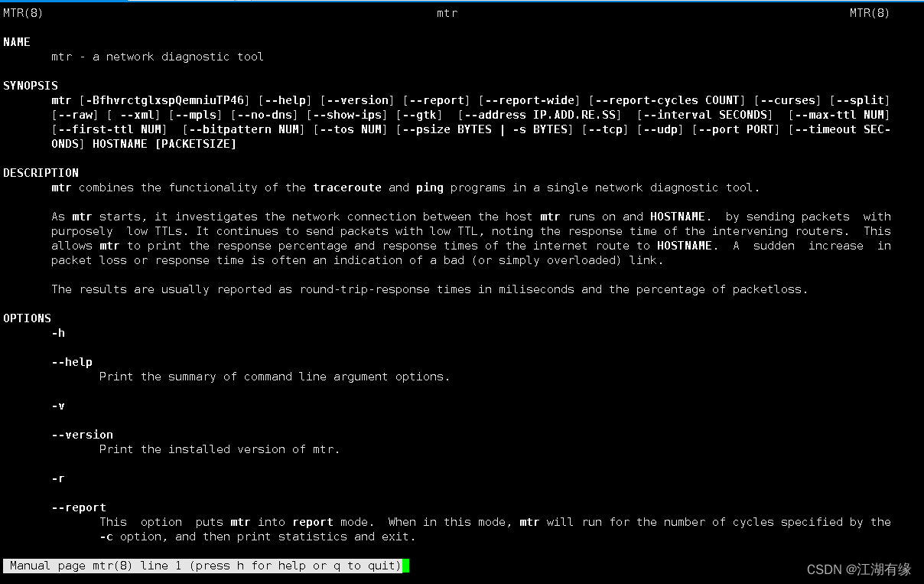Click the -r flag under OPTIONS
The height and width of the screenshot is (584, 924).
(x=58, y=478)
